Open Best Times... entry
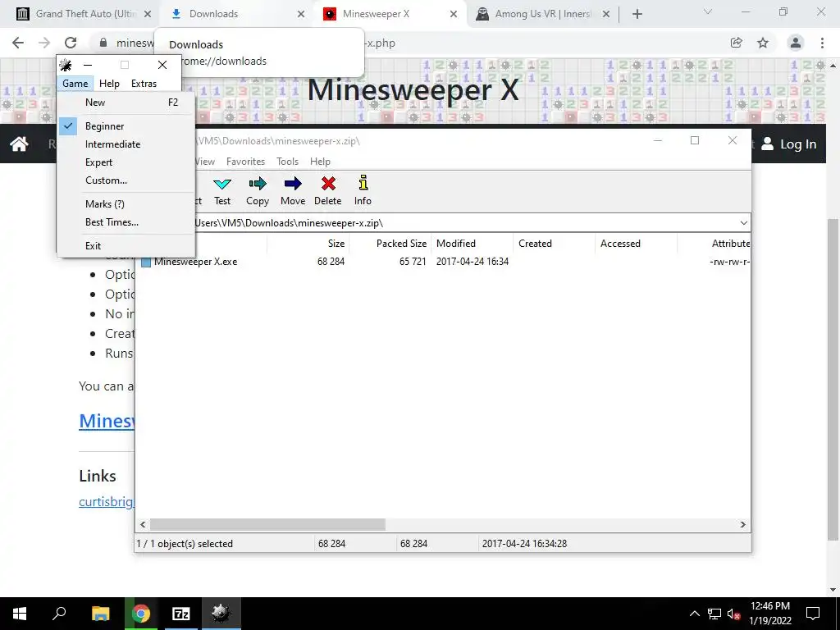Viewport: 840px width, 630px height. pyautogui.click(x=126, y=222)
